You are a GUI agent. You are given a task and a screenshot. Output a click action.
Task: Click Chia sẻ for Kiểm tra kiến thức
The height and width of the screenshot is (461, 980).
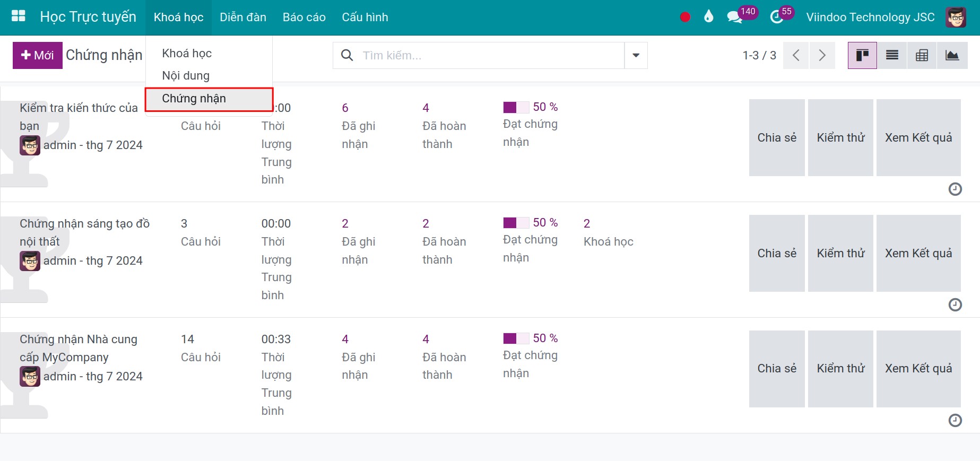777,137
